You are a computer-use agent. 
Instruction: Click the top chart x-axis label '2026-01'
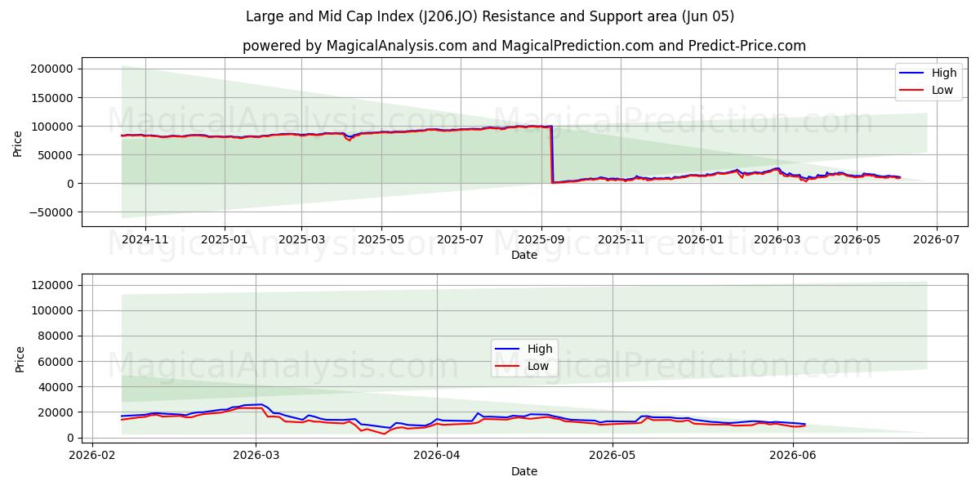pyautogui.click(x=700, y=239)
